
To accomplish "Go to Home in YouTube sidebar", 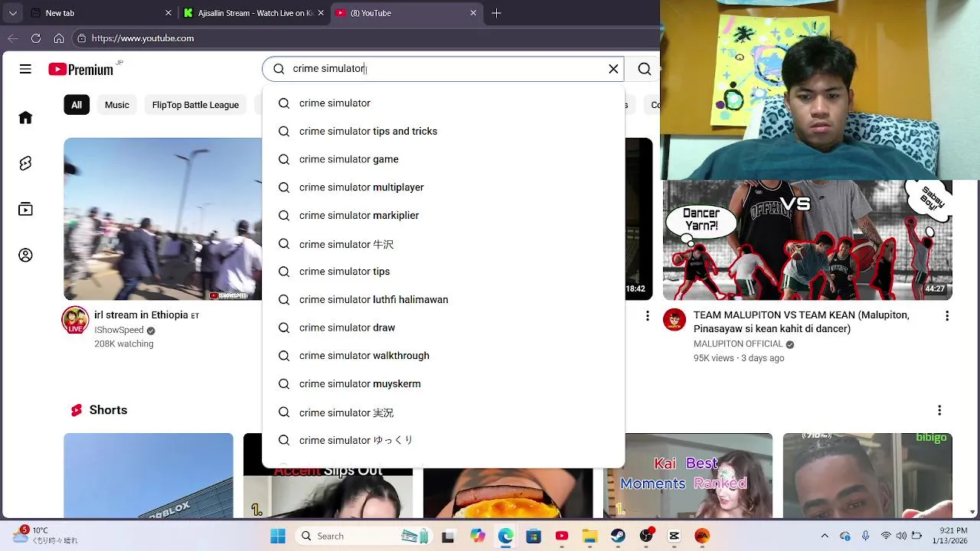I will pyautogui.click(x=25, y=117).
